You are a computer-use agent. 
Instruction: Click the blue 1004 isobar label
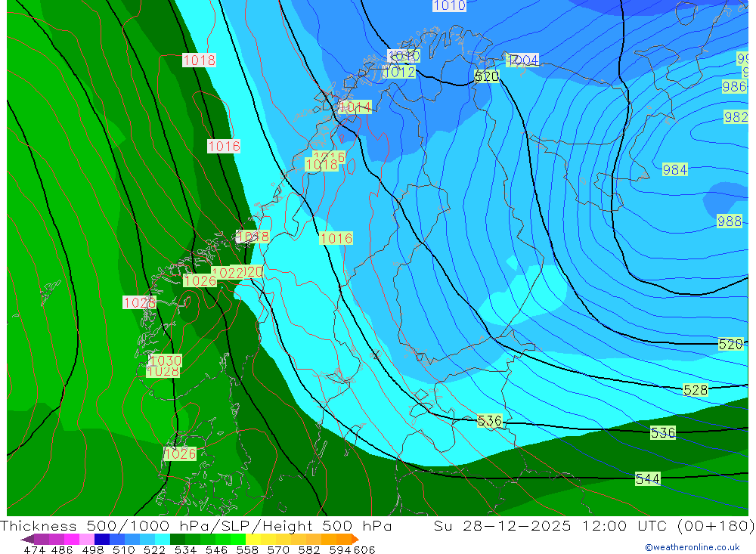coord(522,60)
